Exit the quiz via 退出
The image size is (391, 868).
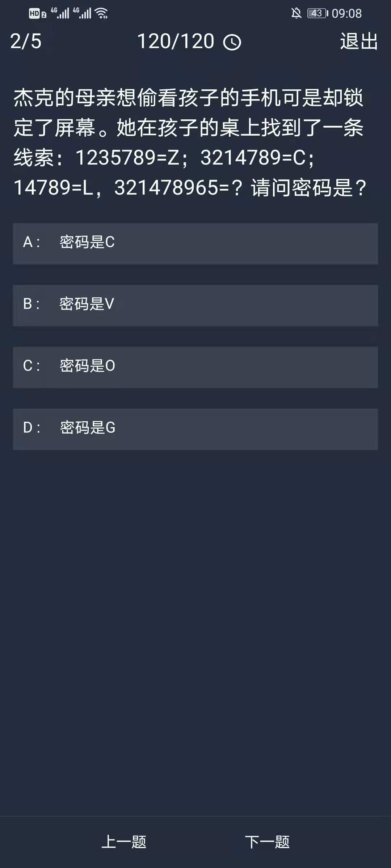(x=359, y=41)
